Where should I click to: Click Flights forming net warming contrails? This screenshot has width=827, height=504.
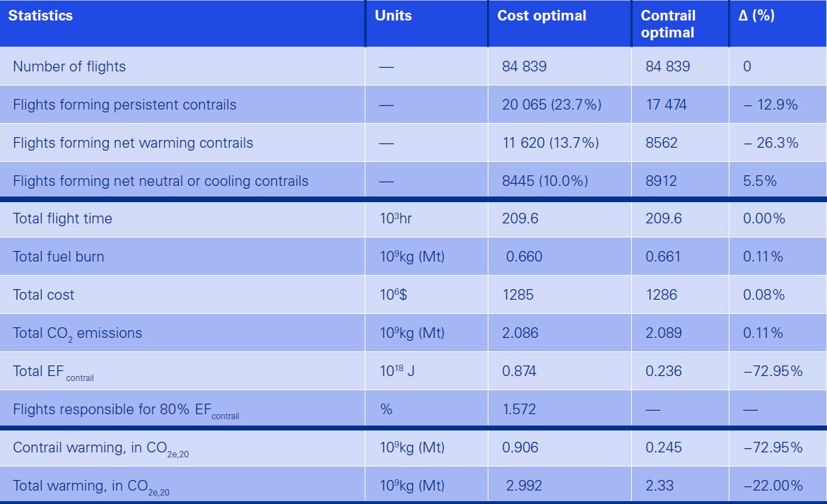pyautogui.click(x=133, y=143)
